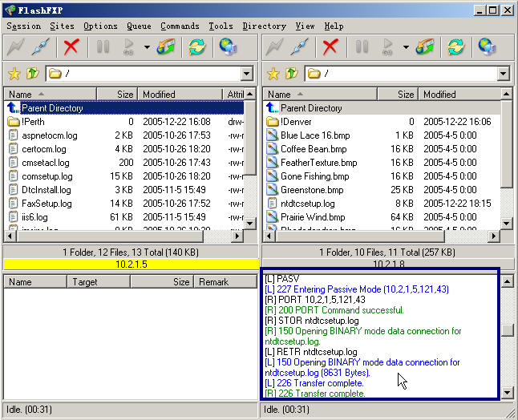Click the left pane Quick Connect plug icon
This screenshot has height=420, width=518.
41,46
